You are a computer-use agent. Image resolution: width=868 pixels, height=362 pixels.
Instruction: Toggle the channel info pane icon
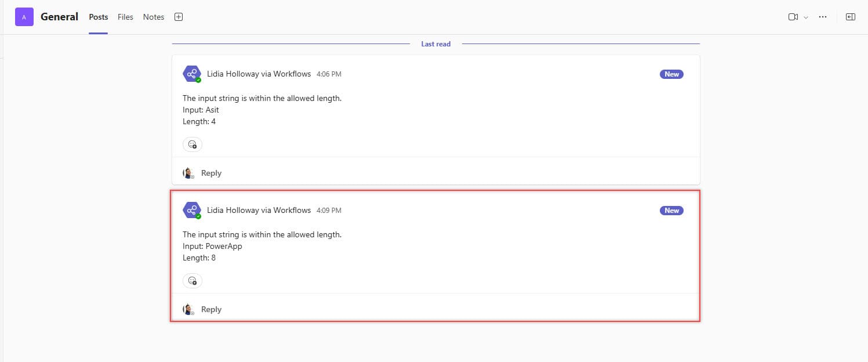pos(851,17)
